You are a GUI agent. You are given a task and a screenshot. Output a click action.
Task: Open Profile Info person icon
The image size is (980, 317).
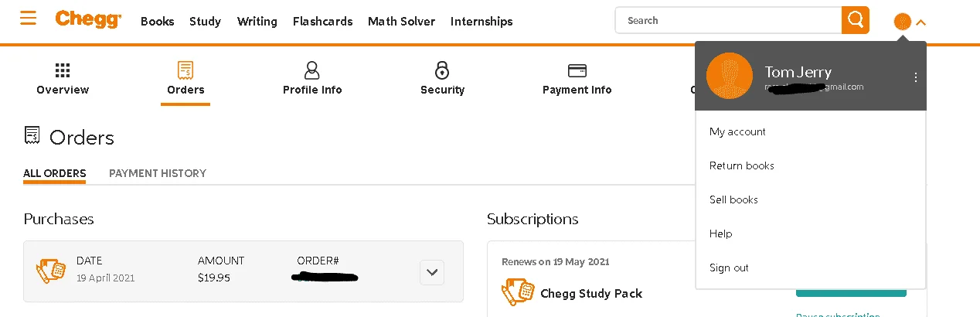(x=312, y=70)
